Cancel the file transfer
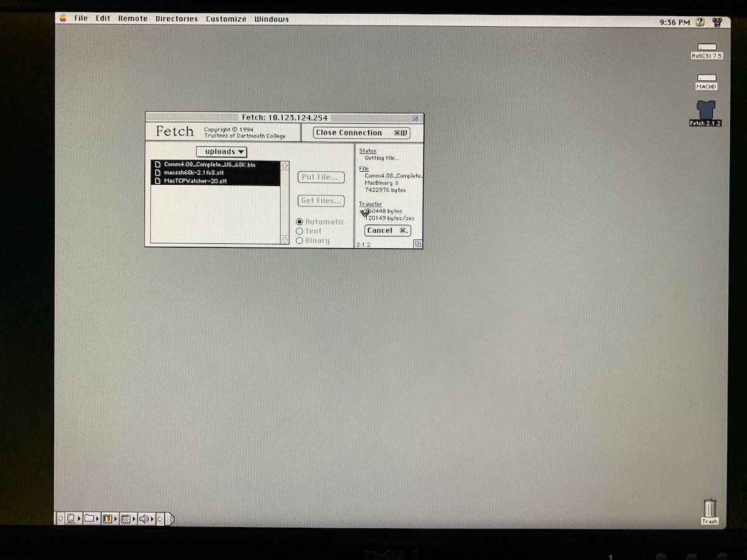Screen dimensions: 747x560 [387, 230]
